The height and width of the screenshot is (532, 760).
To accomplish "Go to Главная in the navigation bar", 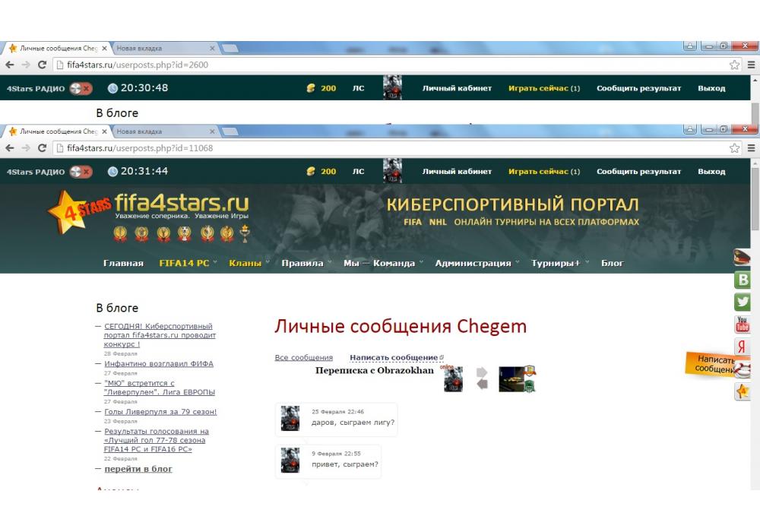I will 123,264.
